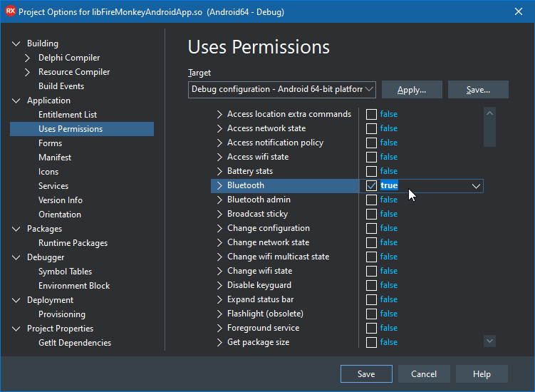Enable Expand status bar checkbox
This screenshot has height=392, width=535.
[x=371, y=300]
